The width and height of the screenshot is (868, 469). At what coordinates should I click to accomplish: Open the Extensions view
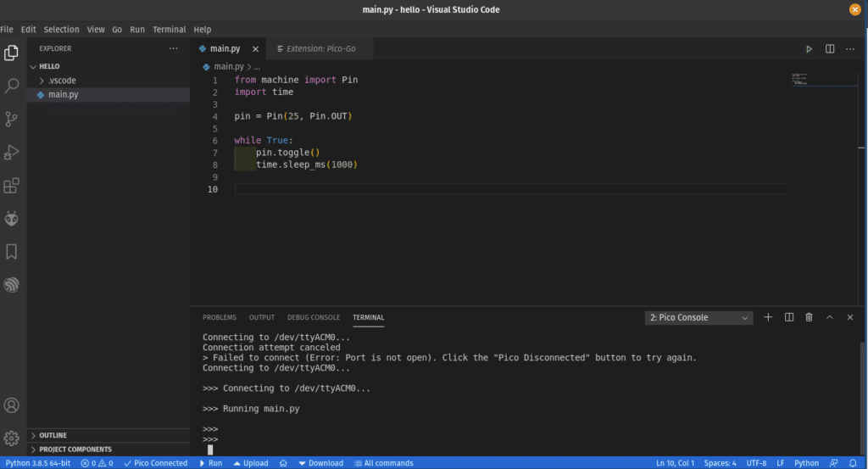(x=12, y=186)
